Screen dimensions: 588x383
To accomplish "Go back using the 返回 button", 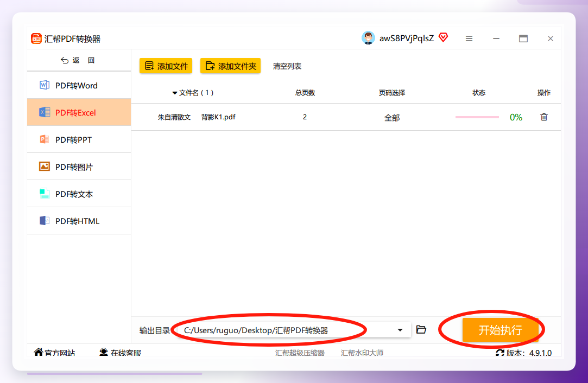I will (x=78, y=60).
